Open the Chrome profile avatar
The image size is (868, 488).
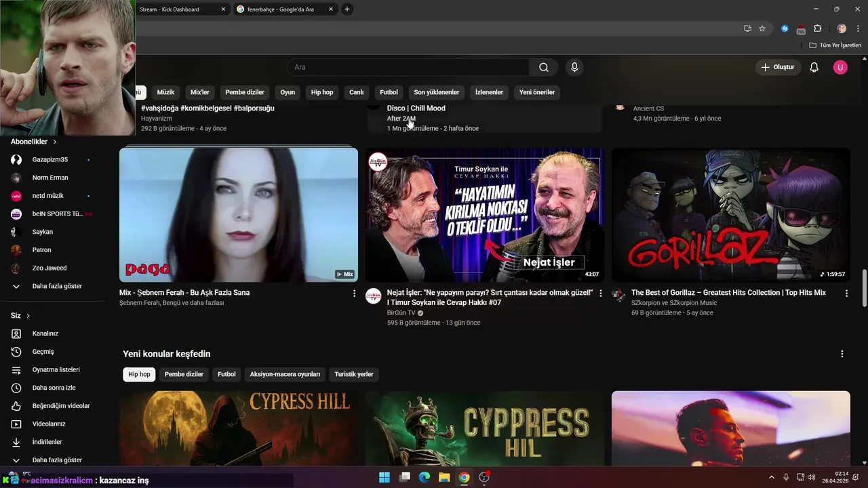[842, 28]
